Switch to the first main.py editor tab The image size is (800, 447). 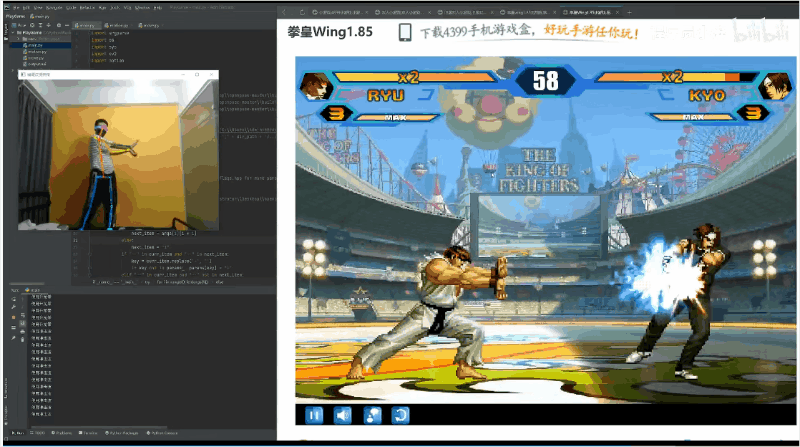tap(85, 26)
